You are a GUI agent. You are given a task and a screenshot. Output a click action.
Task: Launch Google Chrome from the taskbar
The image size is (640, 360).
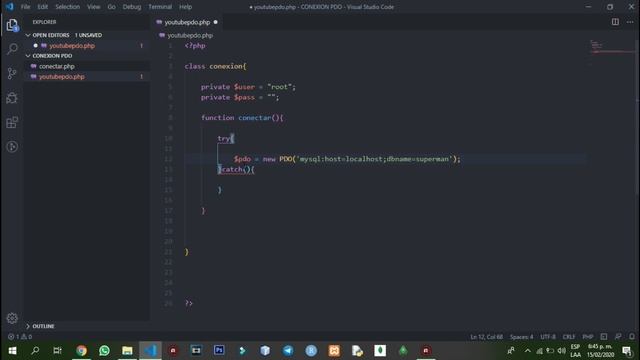coord(81,351)
